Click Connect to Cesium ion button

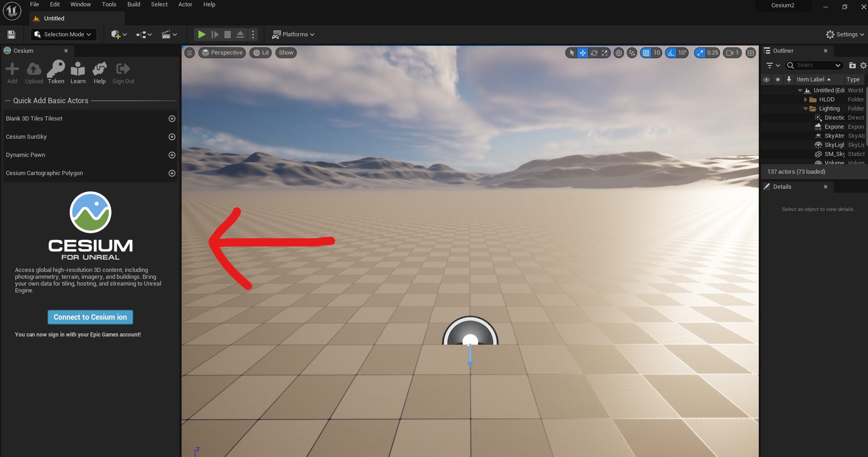90,317
